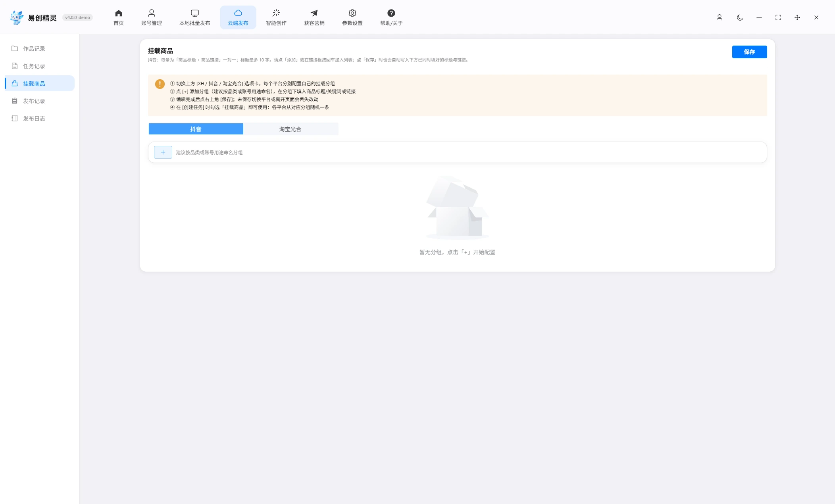Image resolution: width=835 pixels, height=504 pixels.
Task: Minimize the application window
Action: pos(759,17)
